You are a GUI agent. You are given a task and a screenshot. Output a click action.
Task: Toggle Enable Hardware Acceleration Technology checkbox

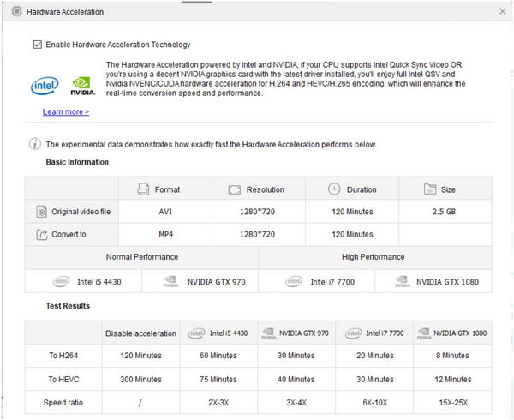coord(38,45)
